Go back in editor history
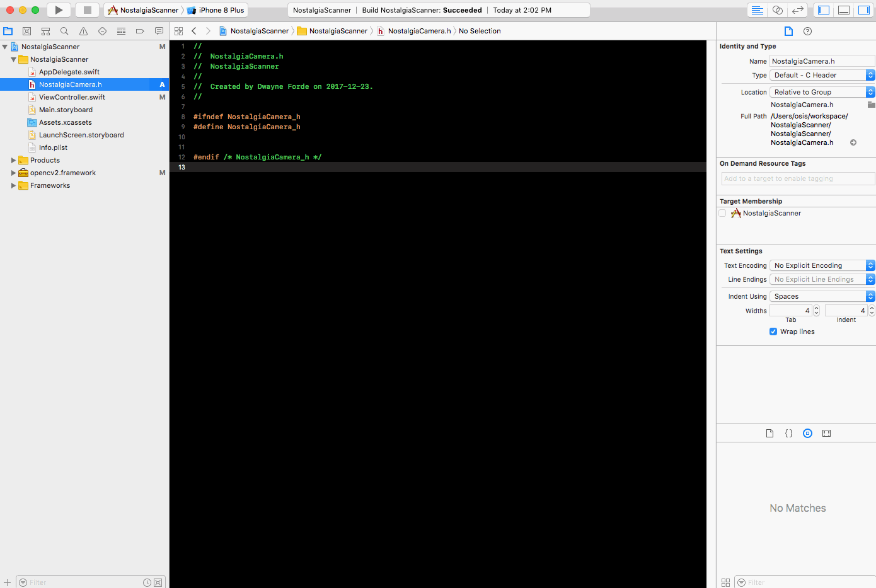The image size is (876, 588). (194, 31)
